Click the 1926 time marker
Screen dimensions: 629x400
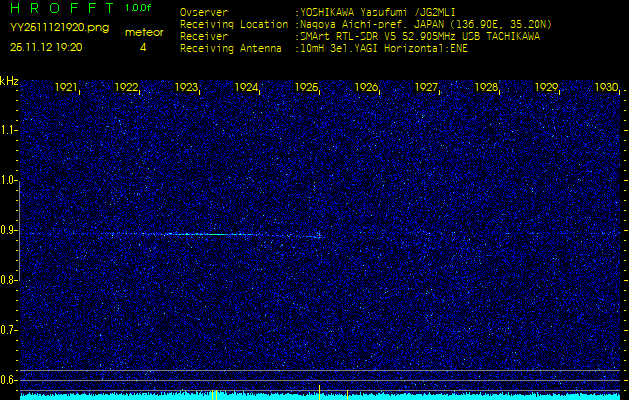coord(366,87)
